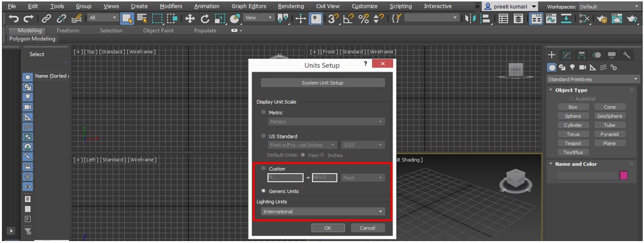Select US Standard radio button

(263, 136)
